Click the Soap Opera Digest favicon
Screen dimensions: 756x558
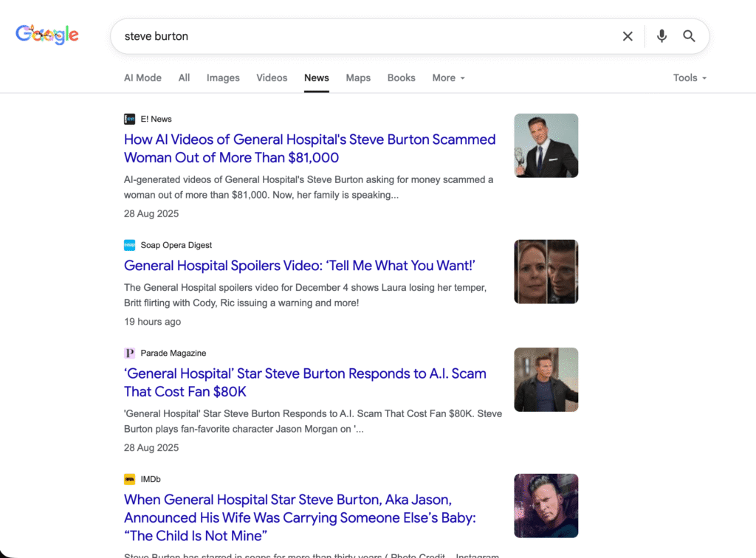(130, 245)
